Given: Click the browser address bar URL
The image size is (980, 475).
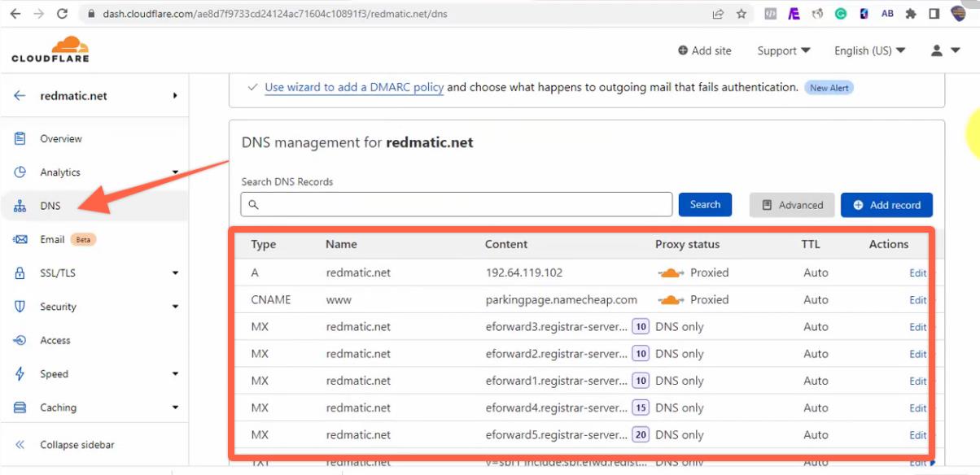Looking at the screenshot, I should [275, 14].
